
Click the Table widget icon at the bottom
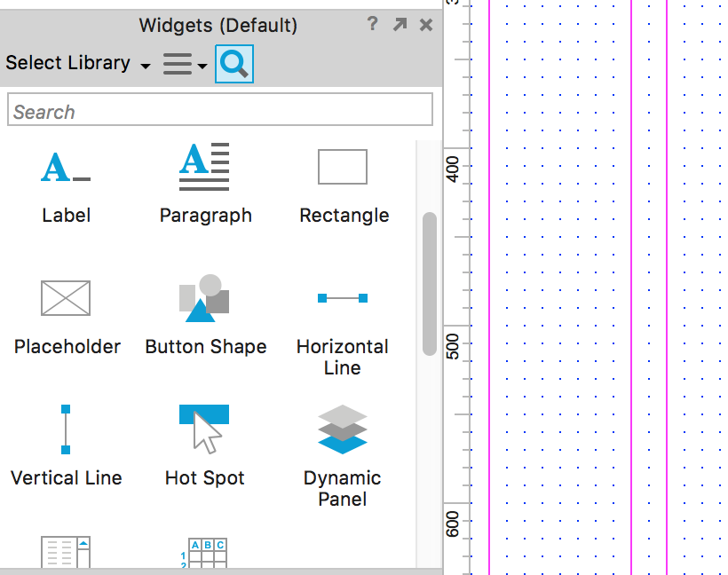(205, 554)
